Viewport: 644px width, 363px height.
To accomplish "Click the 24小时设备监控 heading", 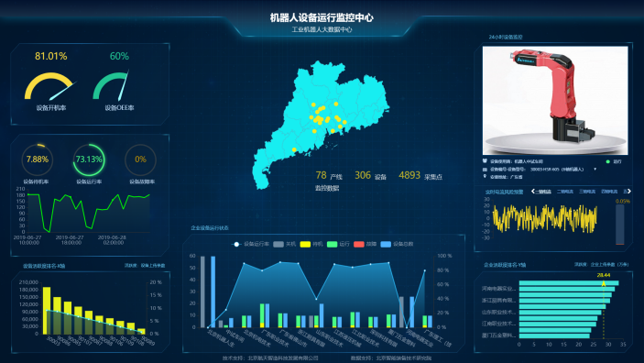I will click(506, 37).
